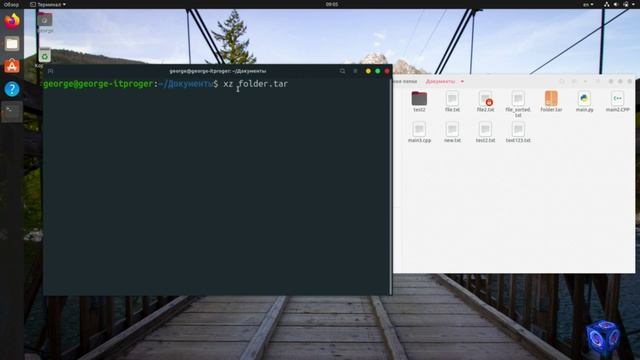Open the Trash icon on the desktop
This screenshot has height=360, width=640.
[44, 57]
